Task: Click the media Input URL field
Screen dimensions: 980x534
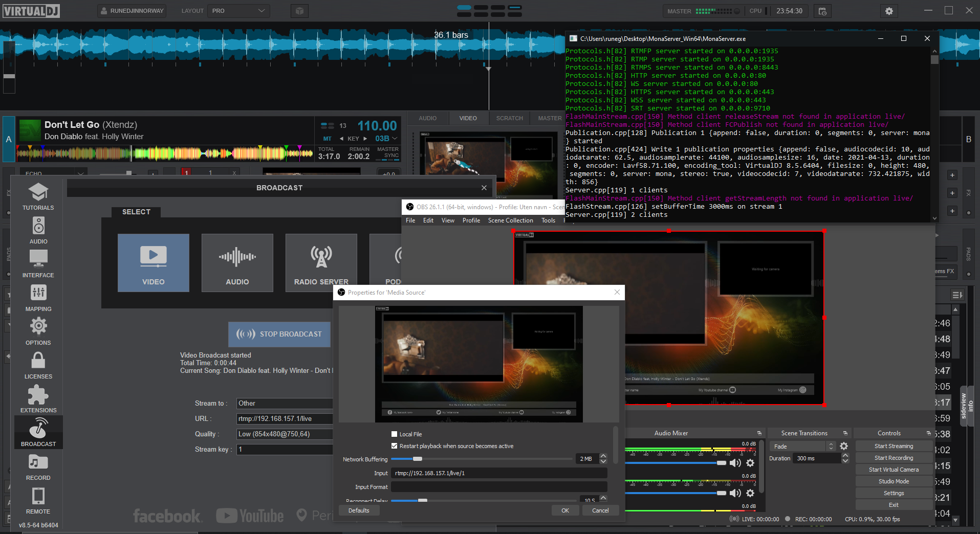Action: (x=499, y=473)
